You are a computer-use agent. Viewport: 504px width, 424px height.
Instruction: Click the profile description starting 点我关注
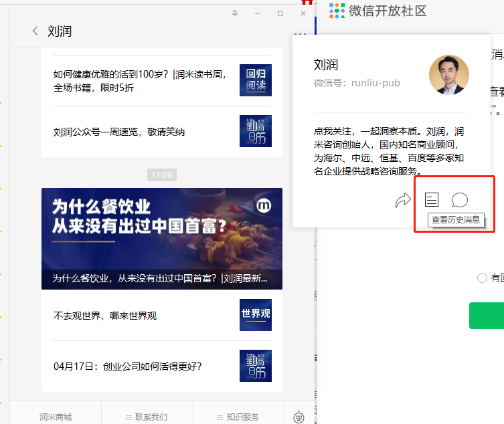[x=389, y=151]
